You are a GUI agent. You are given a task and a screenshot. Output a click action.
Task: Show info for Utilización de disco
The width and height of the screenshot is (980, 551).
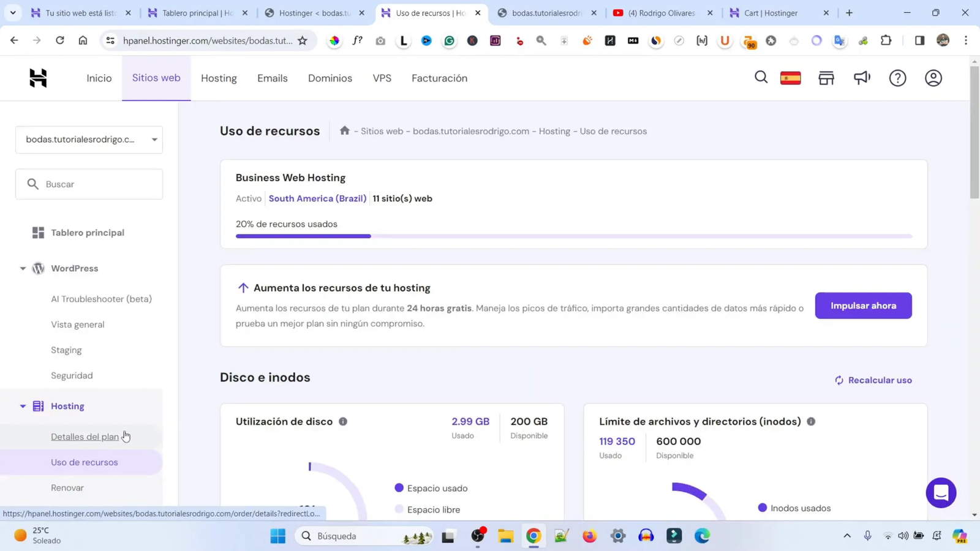tap(343, 421)
